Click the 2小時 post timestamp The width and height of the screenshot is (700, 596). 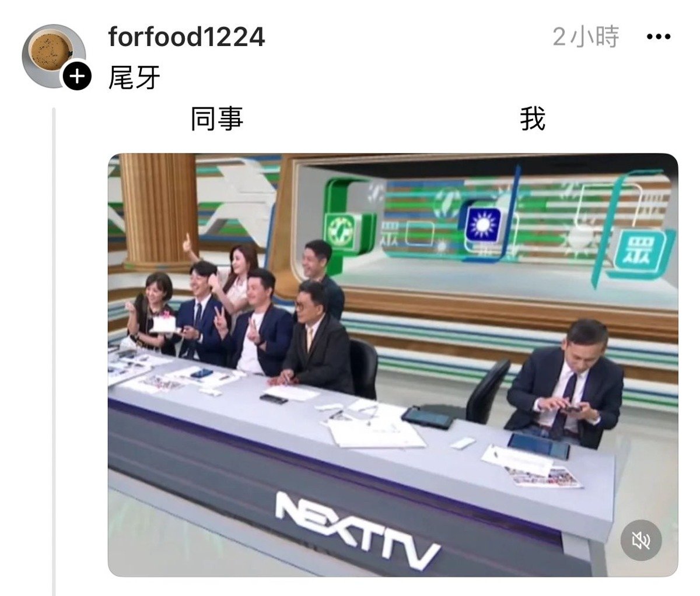(586, 37)
